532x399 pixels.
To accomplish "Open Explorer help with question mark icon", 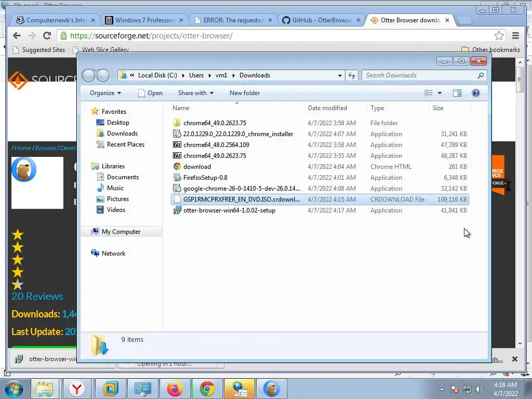I will coord(476,93).
